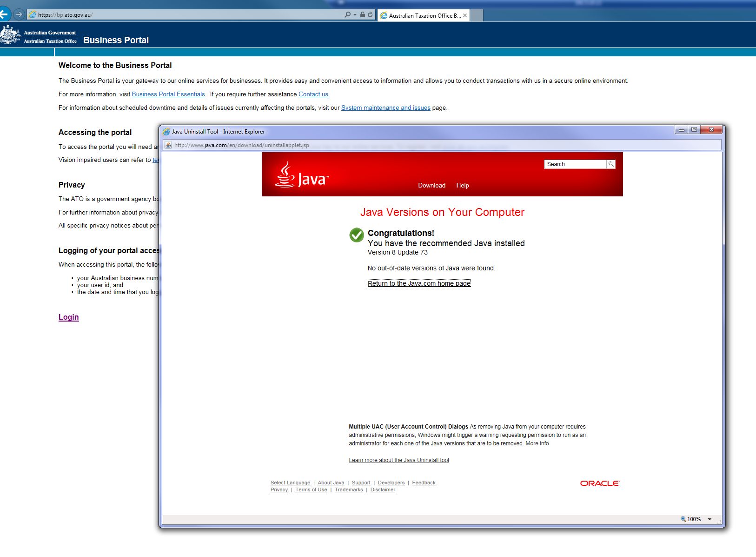
Task: Open the Java Download menu item
Action: point(431,185)
